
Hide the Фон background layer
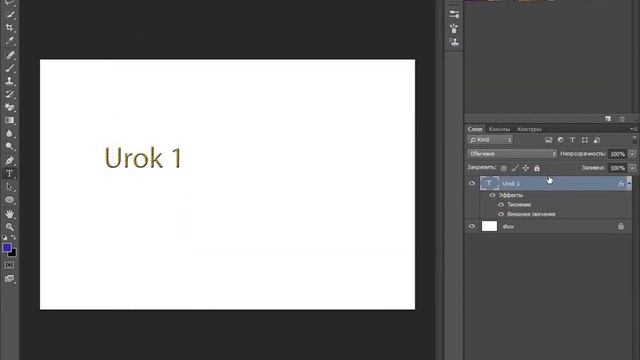(x=472, y=226)
